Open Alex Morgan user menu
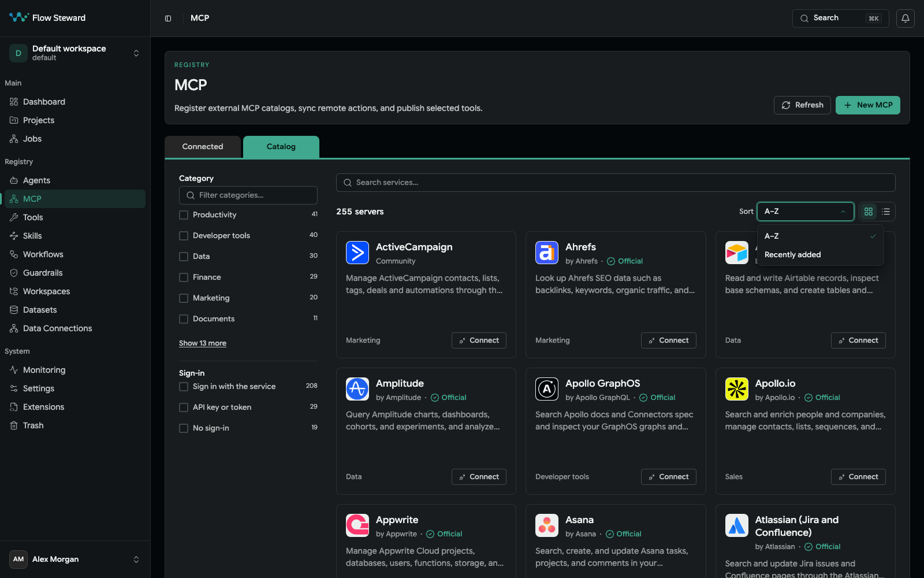 (x=75, y=560)
